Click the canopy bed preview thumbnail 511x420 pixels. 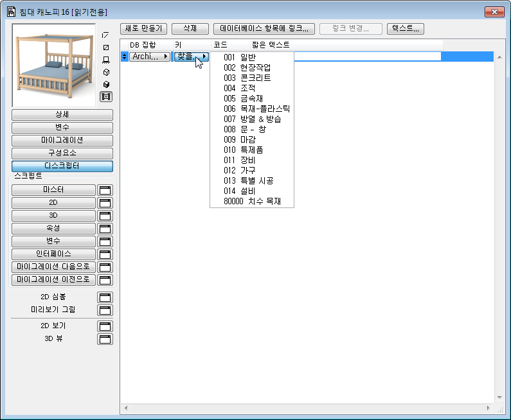tap(54, 65)
